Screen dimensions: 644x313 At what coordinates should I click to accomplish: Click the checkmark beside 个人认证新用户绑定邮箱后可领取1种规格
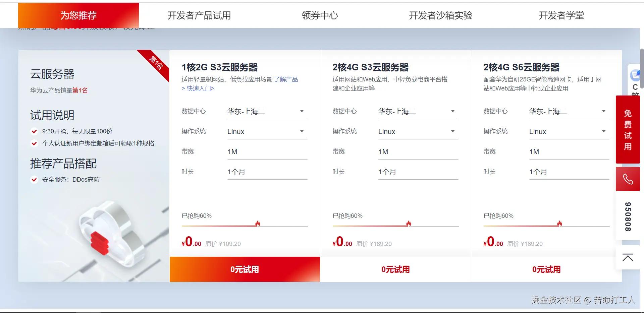coord(34,143)
